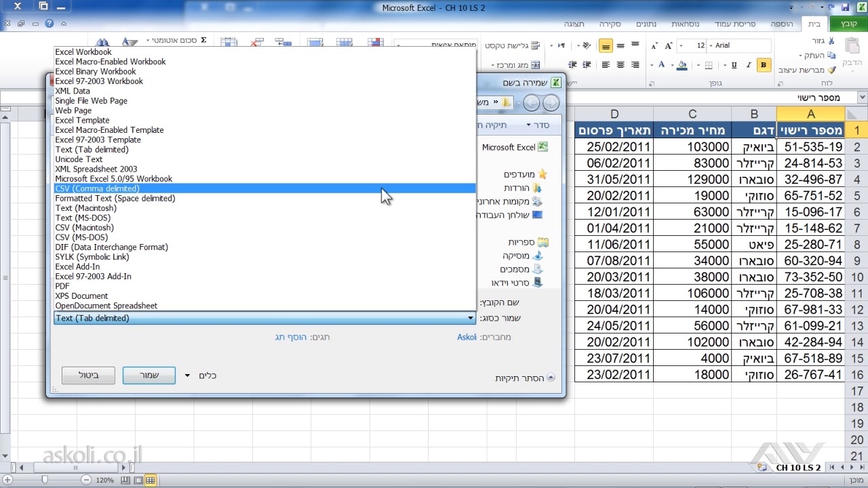Click the העתק (Copy) button
Screen dimensions: 868x488
point(818,56)
